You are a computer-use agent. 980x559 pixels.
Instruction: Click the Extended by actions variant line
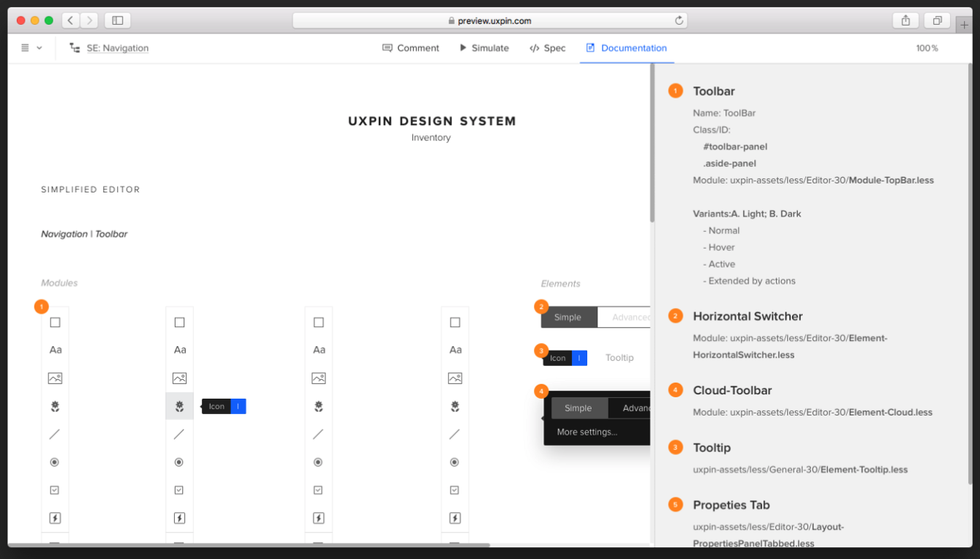pyautogui.click(x=750, y=281)
